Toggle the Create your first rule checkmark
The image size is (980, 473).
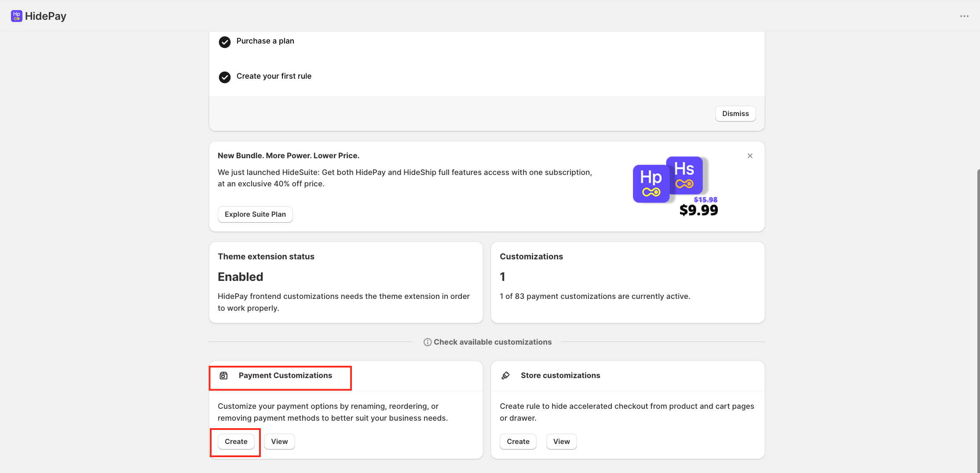point(225,77)
